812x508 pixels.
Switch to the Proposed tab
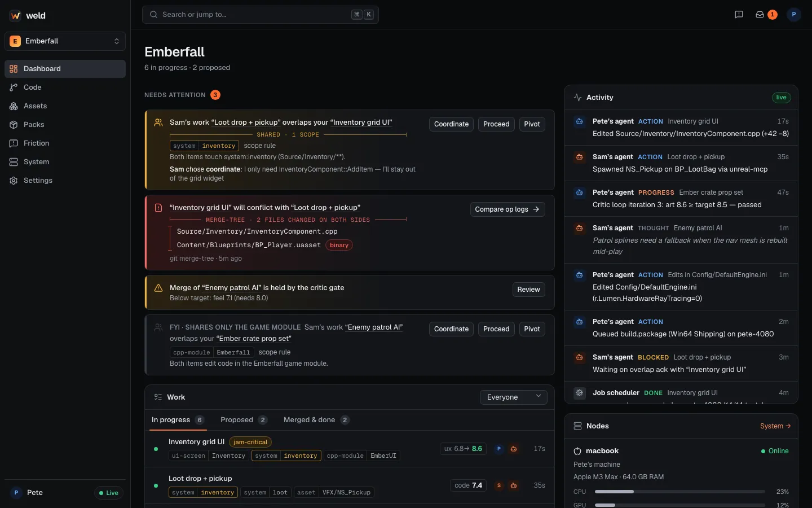(x=244, y=420)
